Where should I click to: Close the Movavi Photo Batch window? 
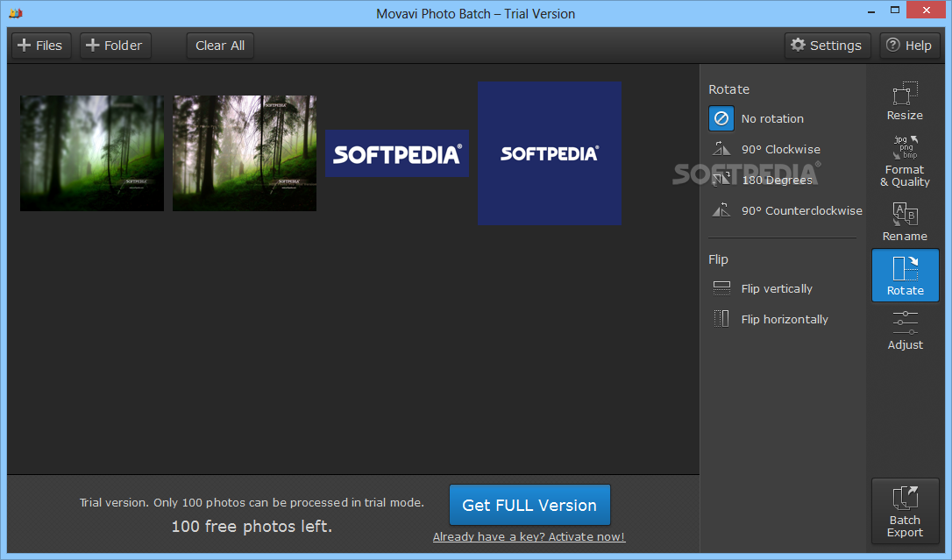click(x=927, y=11)
